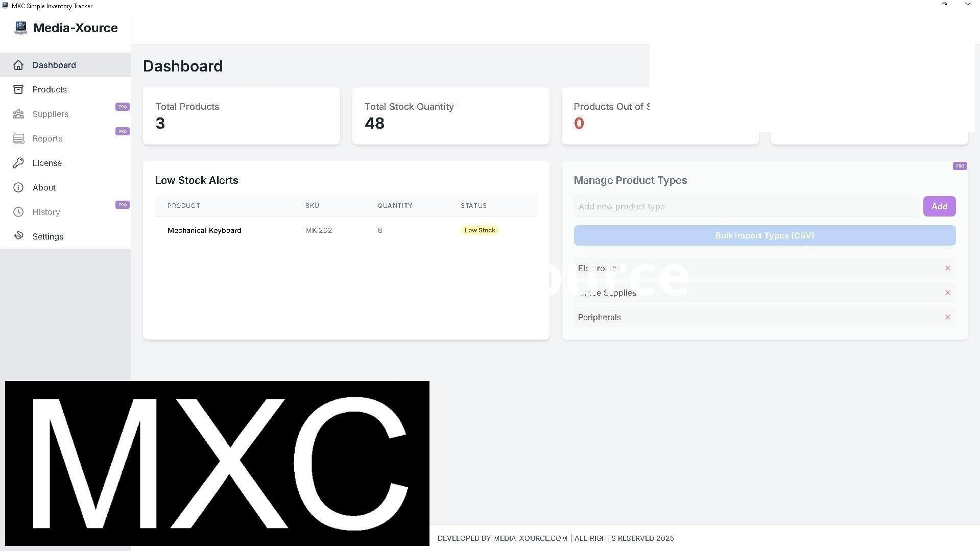Viewport: 980px width, 551px height.
Task: Click the Settings icon in sidebar
Action: click(x=18, y=236)
